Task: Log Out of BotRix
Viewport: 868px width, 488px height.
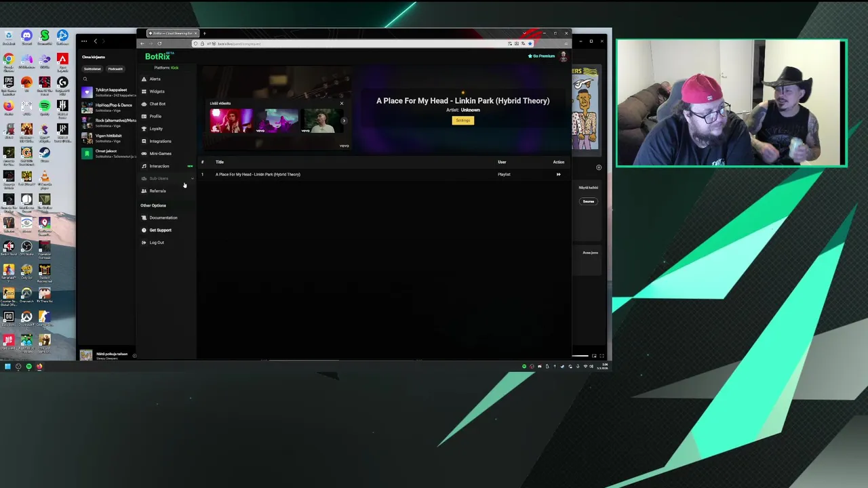Action: click(157, 243)
